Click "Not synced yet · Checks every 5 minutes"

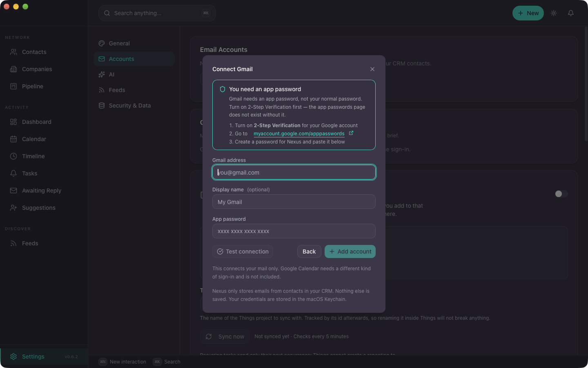click(x=301, y=337)
